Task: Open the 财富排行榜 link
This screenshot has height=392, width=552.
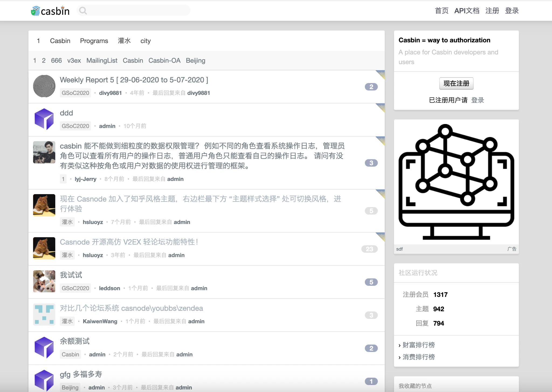Action: point(418,345)
